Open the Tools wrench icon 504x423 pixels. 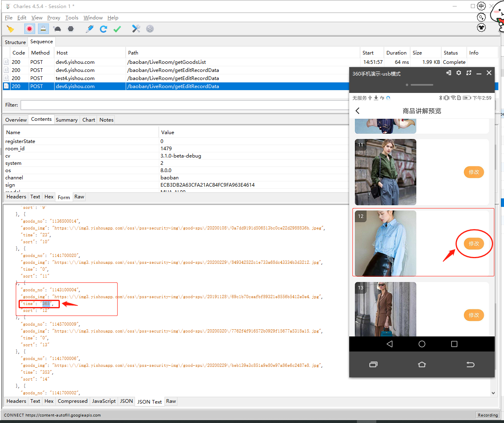click(136, 29)
